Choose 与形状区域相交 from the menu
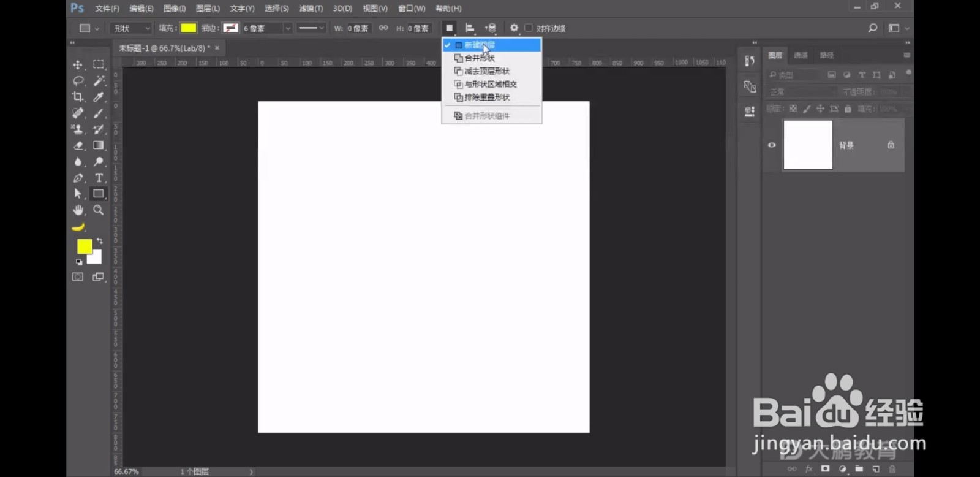 coord(491,84)
